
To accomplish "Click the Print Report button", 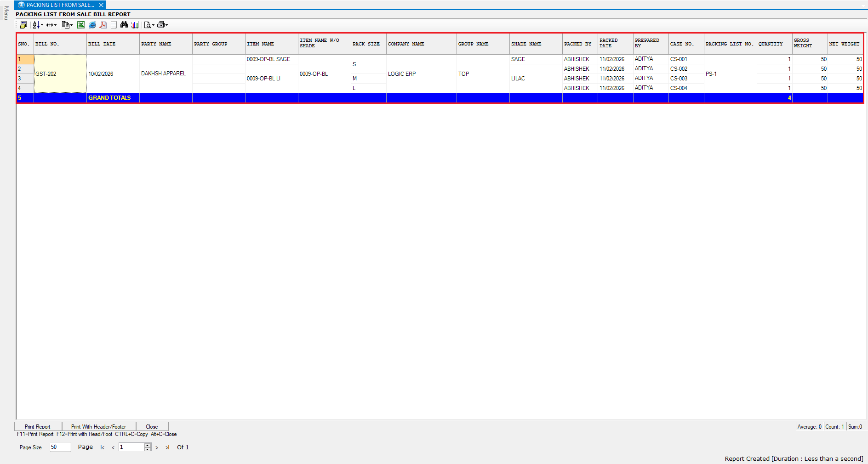I will [38, 426].
